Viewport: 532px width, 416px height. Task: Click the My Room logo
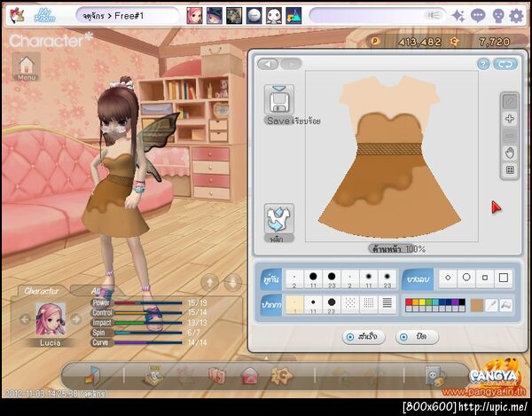tap(44, 16)
